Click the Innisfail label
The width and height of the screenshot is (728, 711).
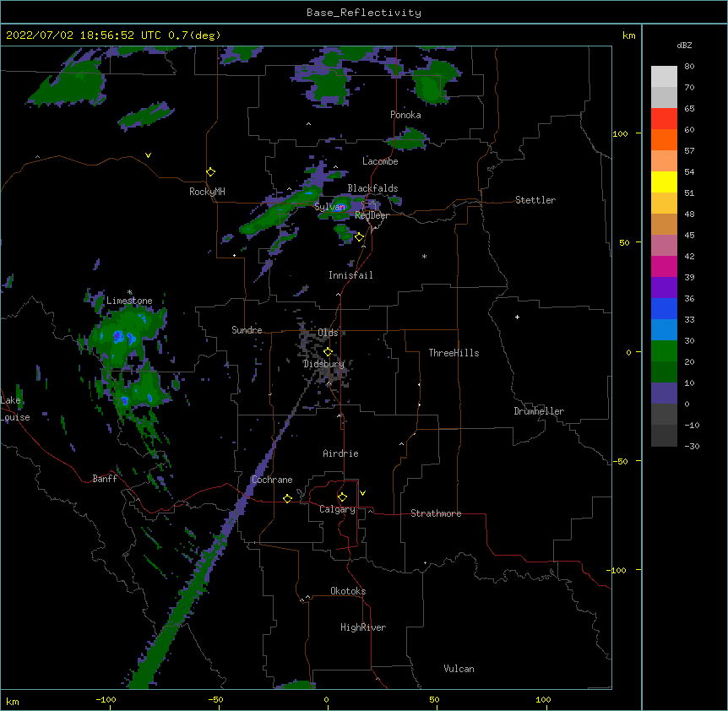coord(350,275)
